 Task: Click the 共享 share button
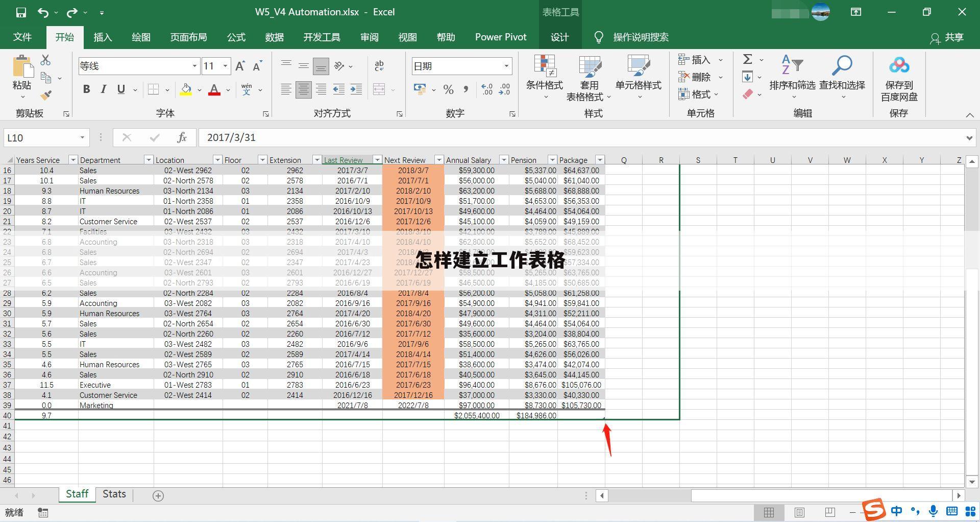(947, 37)
